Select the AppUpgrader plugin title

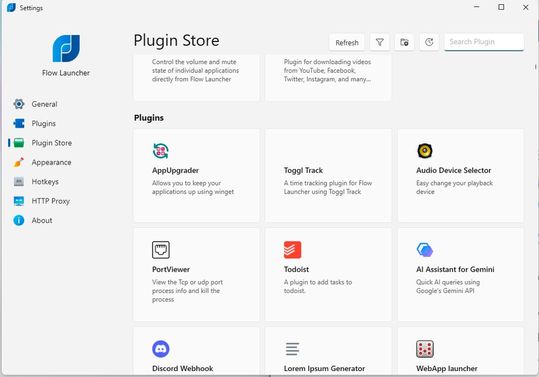(x=175, y=170)
